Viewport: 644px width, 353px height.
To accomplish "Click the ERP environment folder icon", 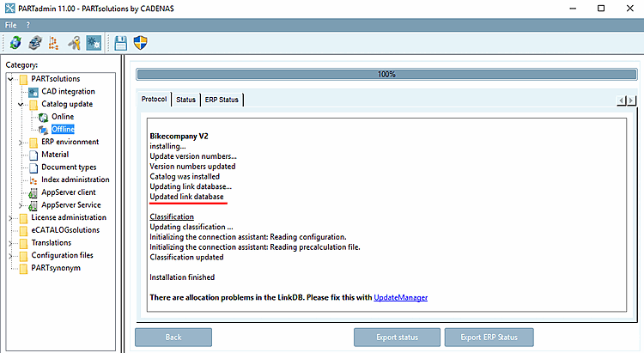I will pos(33,143).
